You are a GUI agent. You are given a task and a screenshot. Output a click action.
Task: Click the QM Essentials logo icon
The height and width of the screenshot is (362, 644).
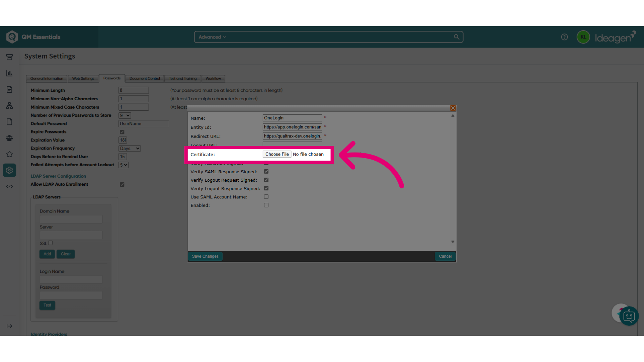coord(12,37)
